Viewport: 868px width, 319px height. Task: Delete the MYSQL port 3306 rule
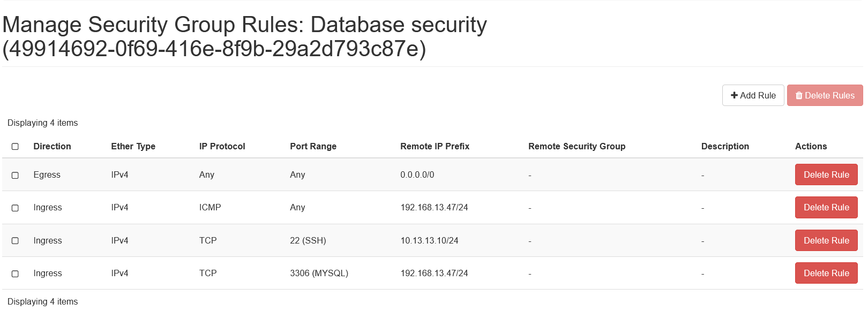[826, 273]
